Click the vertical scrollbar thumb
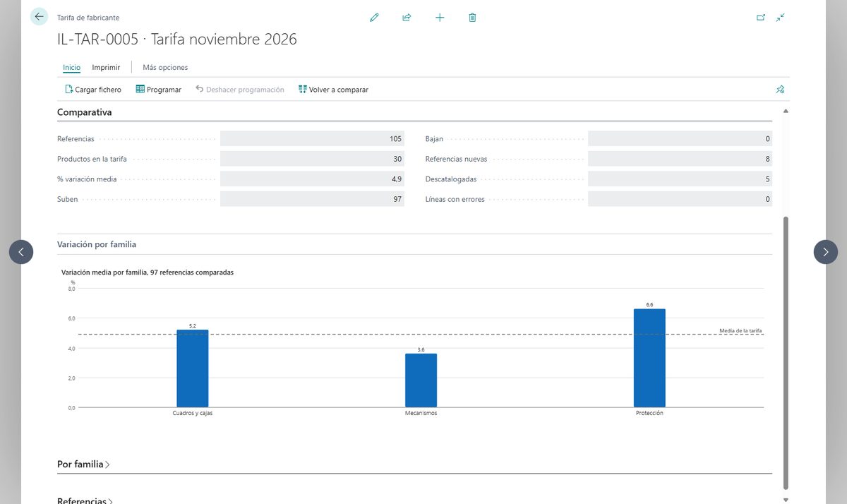 786,353
